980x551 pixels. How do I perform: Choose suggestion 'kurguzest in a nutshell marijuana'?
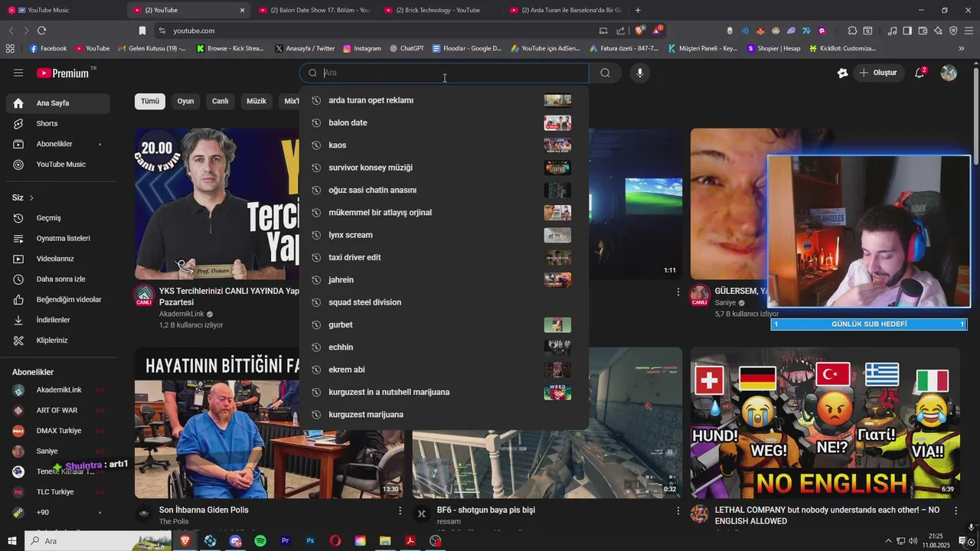[x=443, y=392]
